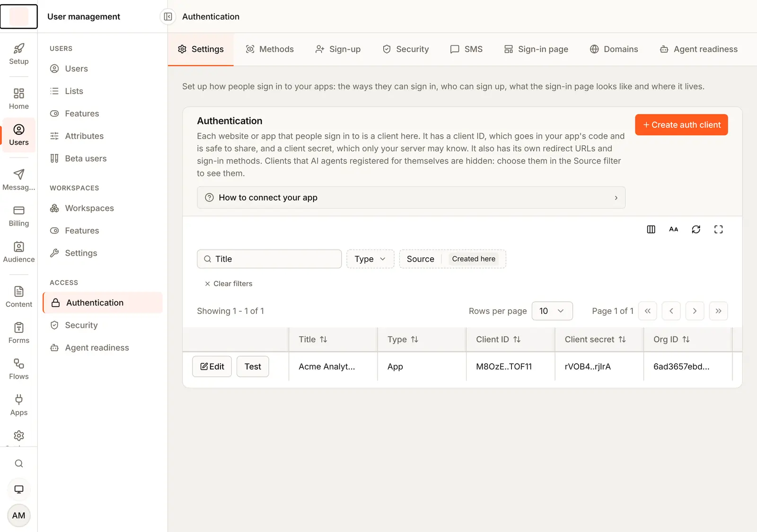Click Create auth client button
The width and height of the screenshot is (757, 532).
pos(681,125)
